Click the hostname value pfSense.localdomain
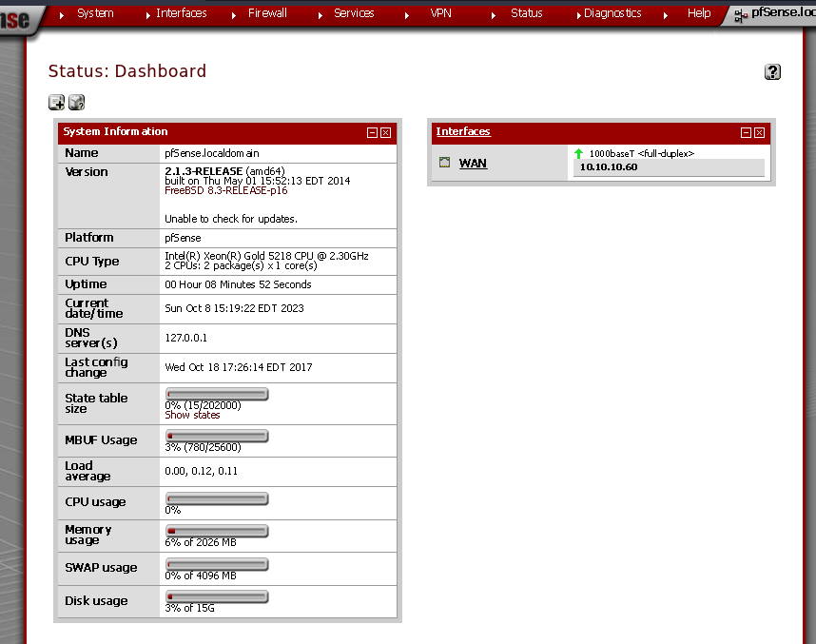Viewport: 816px width, 644px height. tap(212, 153)
